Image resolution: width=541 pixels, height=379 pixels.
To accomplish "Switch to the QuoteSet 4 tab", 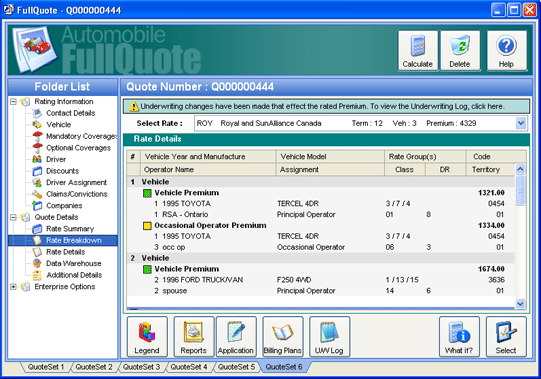I will click(x=189, y=367).
